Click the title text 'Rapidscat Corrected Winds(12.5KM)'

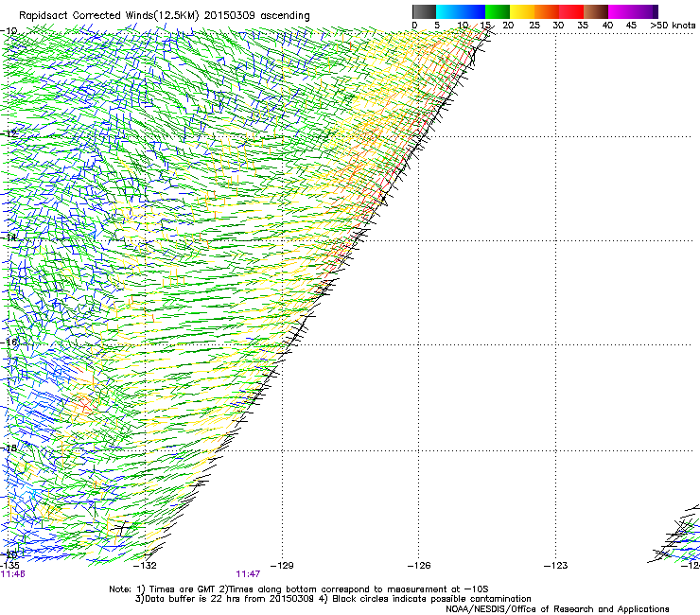click(x=109, y=15)
